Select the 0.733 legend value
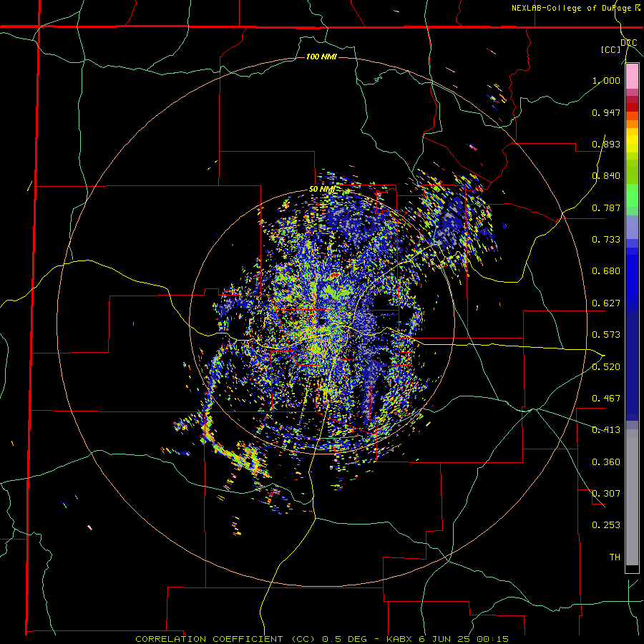Screen dimensions: 644x644 point(606,240)
